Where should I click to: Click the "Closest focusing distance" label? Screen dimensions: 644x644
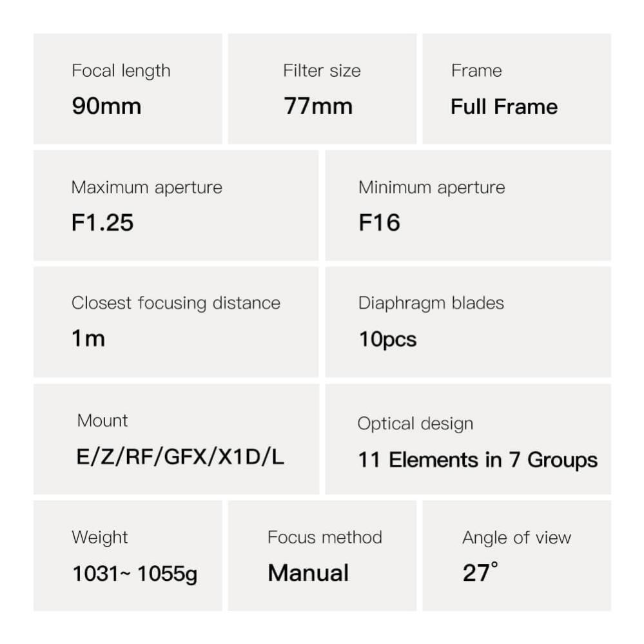coord(176,304)
